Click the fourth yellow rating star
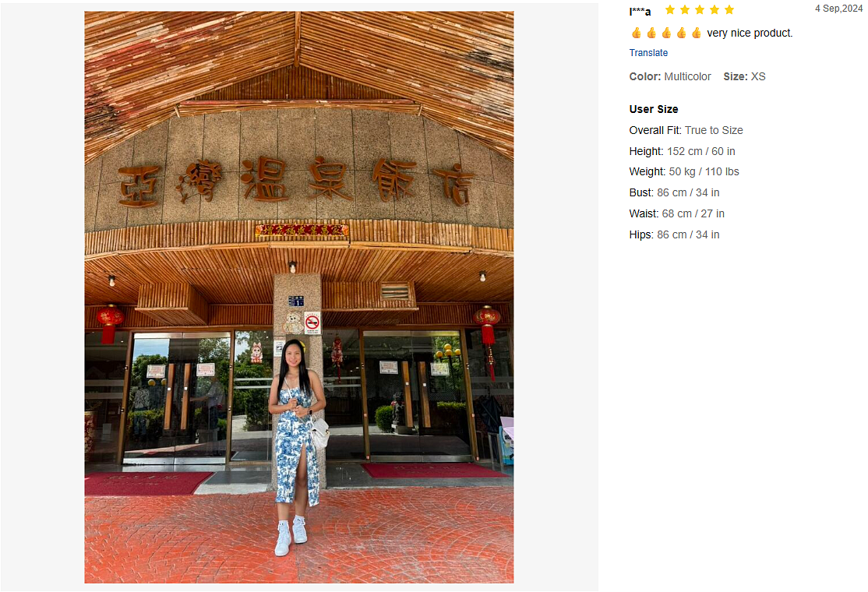The height and width of the screenshot is (592, 868). coord(715,9)
